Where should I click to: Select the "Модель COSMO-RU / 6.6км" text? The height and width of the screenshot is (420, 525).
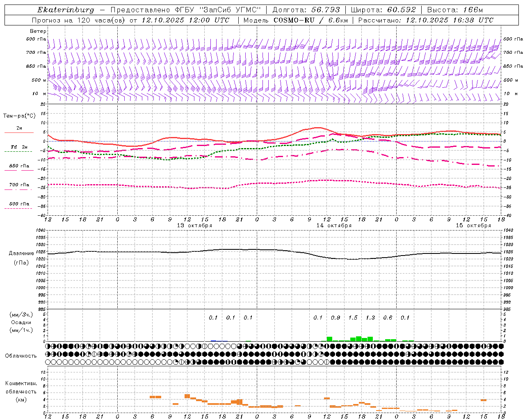(296, 20)
